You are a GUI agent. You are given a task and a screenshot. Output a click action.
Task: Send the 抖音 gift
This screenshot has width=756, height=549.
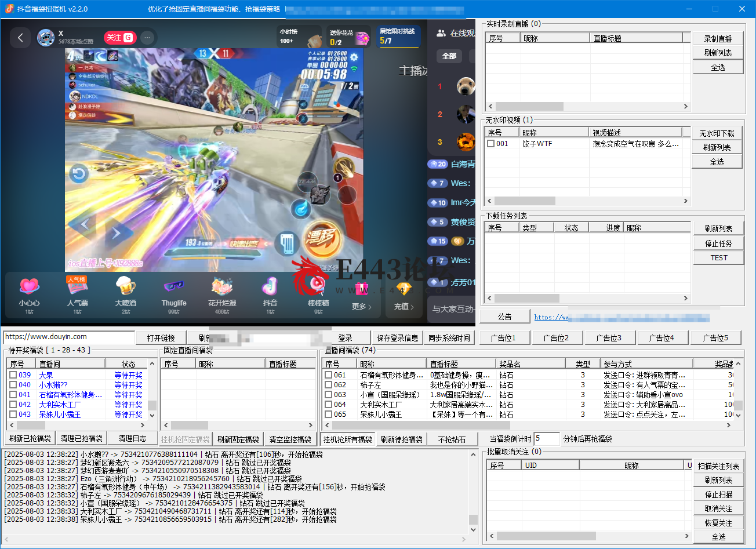point(270,294)
